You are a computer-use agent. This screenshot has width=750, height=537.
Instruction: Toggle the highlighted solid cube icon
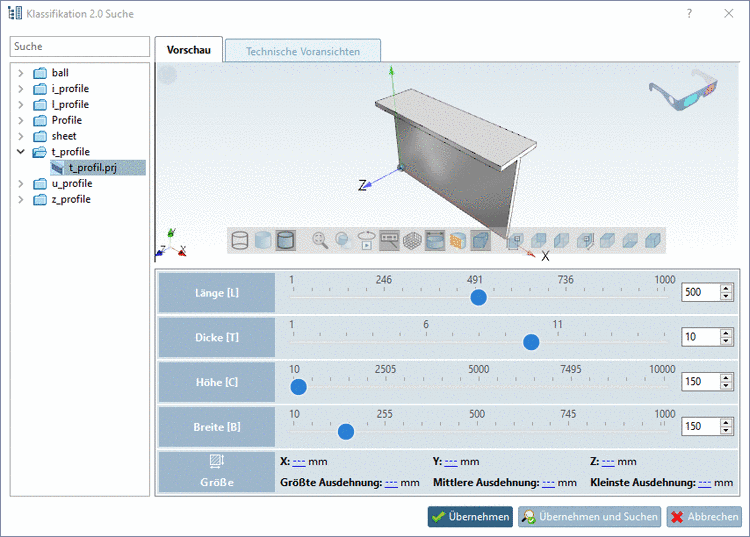481,240
